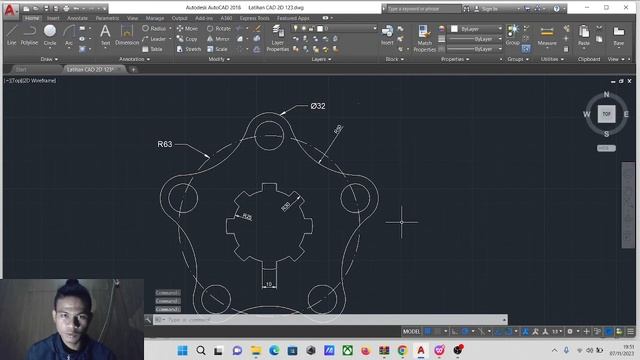640x360 pixels.
Task: Expand the Properties panel
Action: [x=455, y=59]
